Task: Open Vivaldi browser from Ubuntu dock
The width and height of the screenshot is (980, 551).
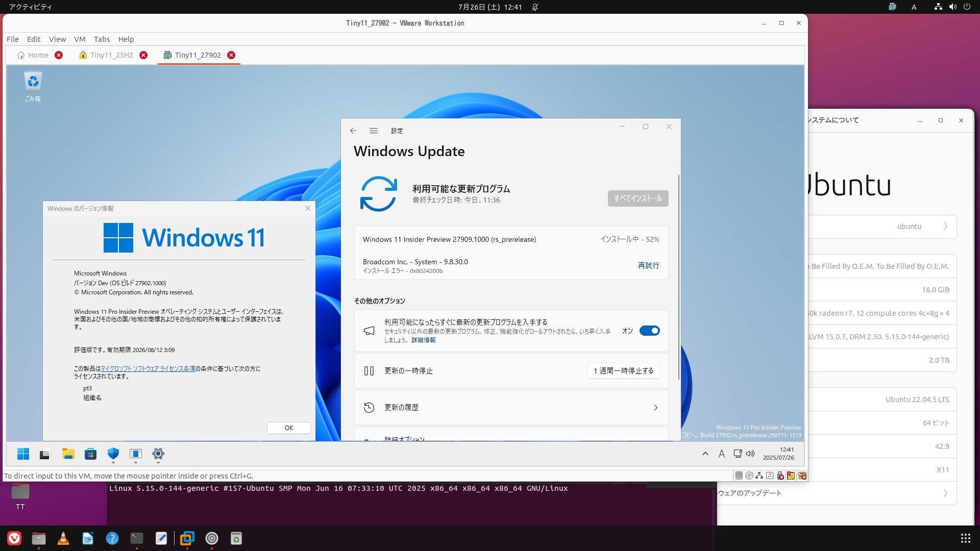Action: point(14,538)
